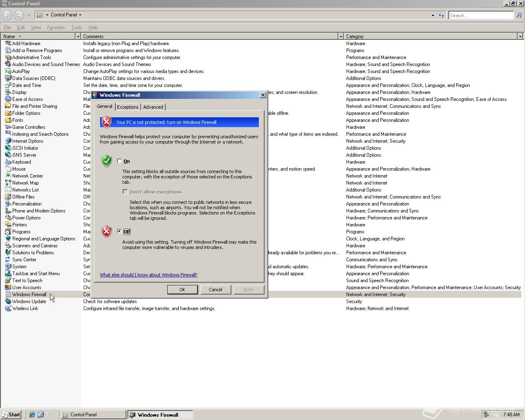Click the Folder Options icon
Screen dimensions: 525x420
[x=8, y=113]
